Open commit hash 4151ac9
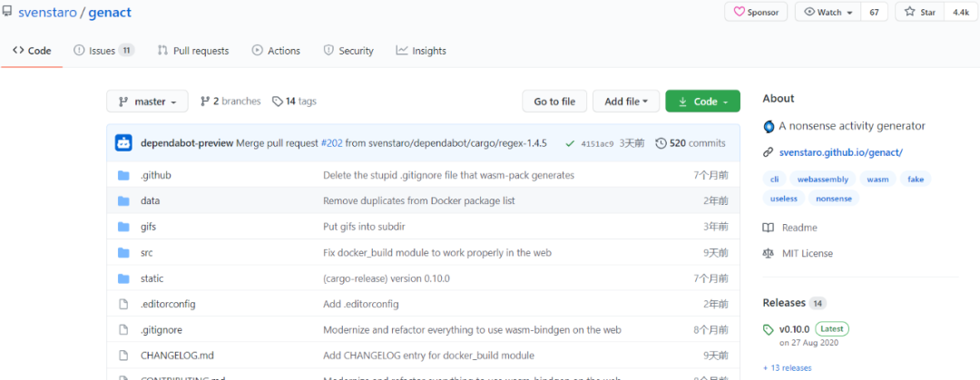The height and width of the screenshot is (380, 980). click(597, 144)
